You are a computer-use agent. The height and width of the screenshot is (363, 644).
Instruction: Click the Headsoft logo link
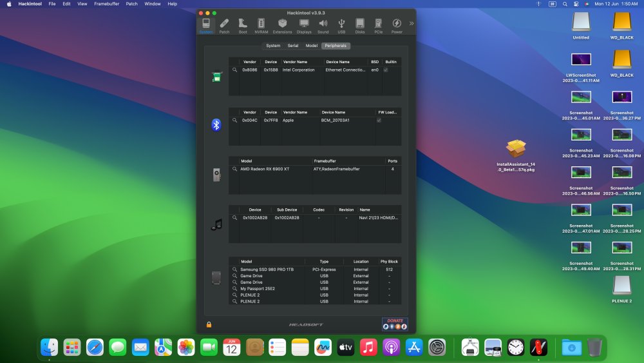point(306,325)
